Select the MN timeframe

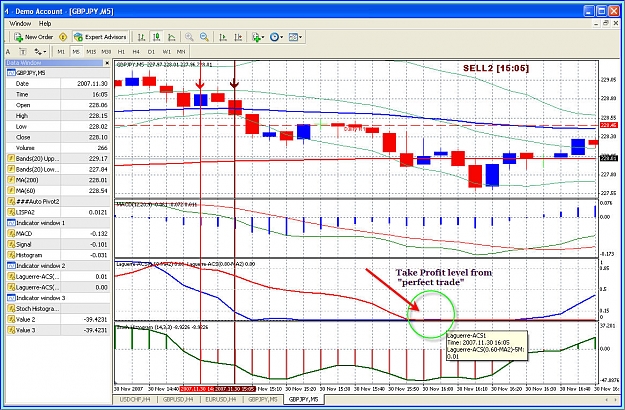(x=181, y=52)
